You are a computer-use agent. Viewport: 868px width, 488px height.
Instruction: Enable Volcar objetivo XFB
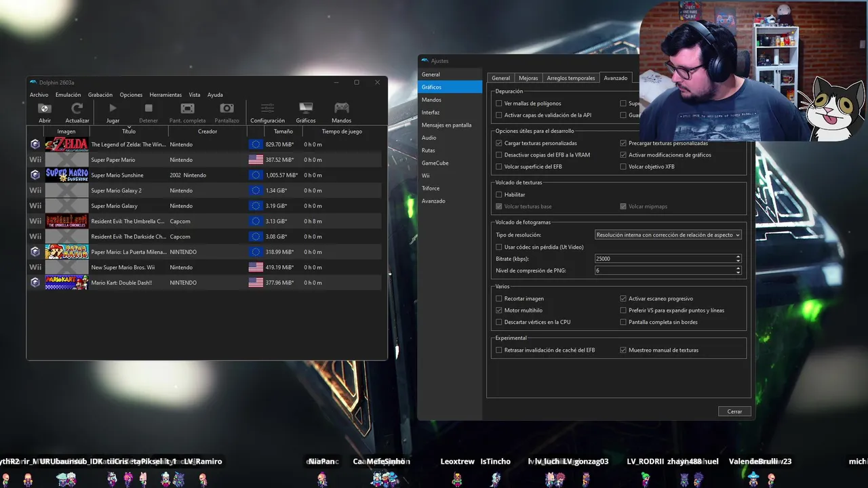click(623, 167)
